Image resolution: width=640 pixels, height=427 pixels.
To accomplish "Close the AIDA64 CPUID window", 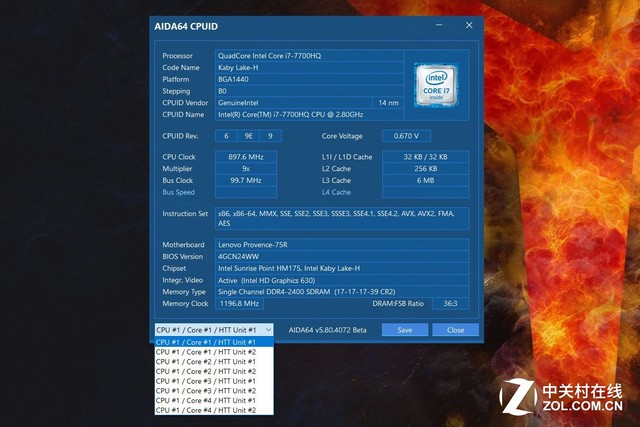I will pyautogui.click(x=469, y=25).
